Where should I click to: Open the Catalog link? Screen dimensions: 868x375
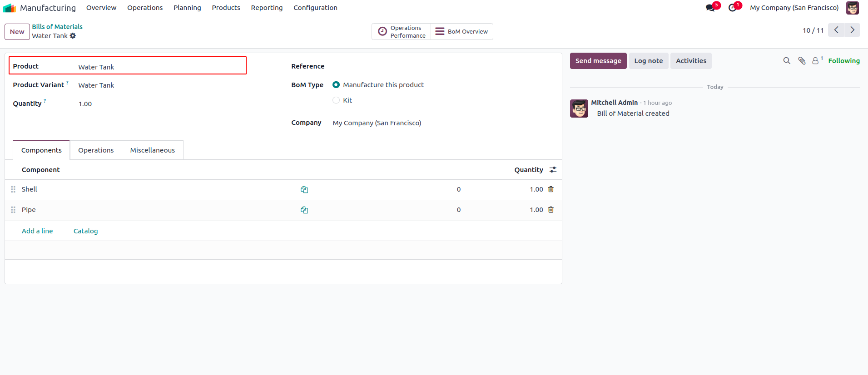coord(85,231)
